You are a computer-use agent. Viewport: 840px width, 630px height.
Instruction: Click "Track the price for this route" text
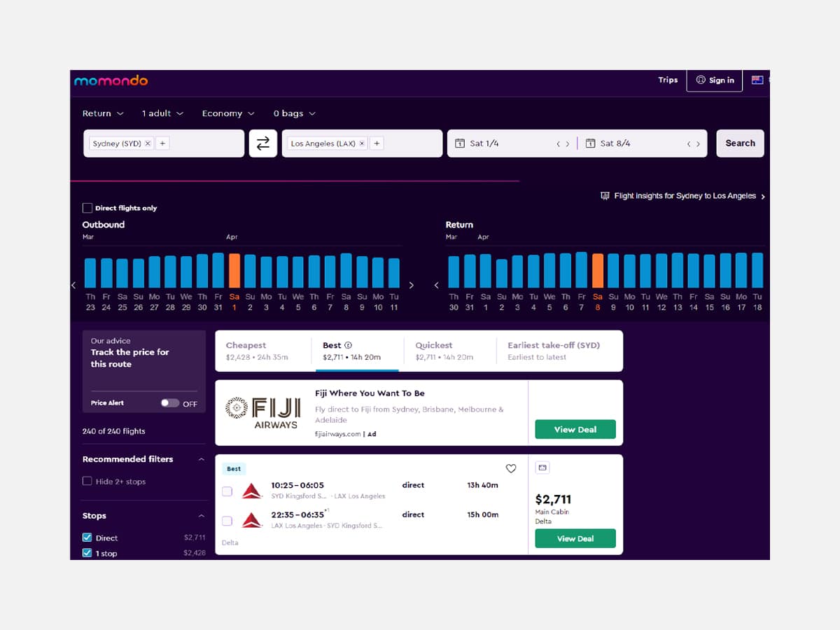coord(130,358)
